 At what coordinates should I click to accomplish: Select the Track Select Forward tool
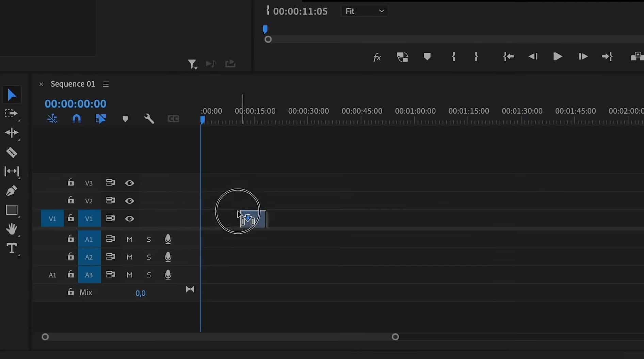11,114
